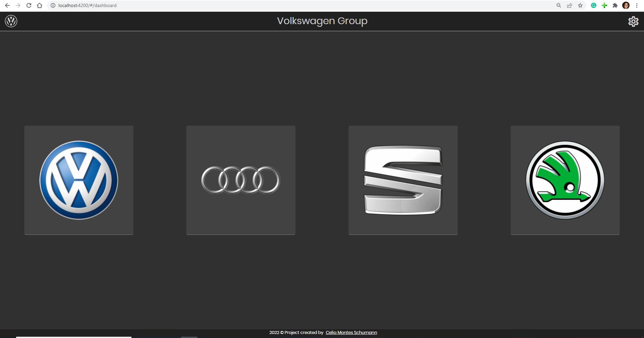
Task: Click the page info icon in address bar
Action: click(x=53, y=5)
